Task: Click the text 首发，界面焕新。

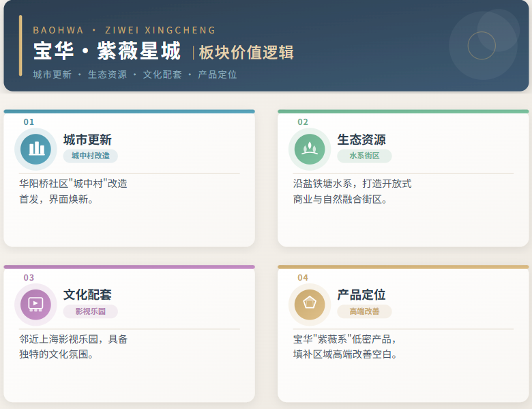Action: [57, 199]
